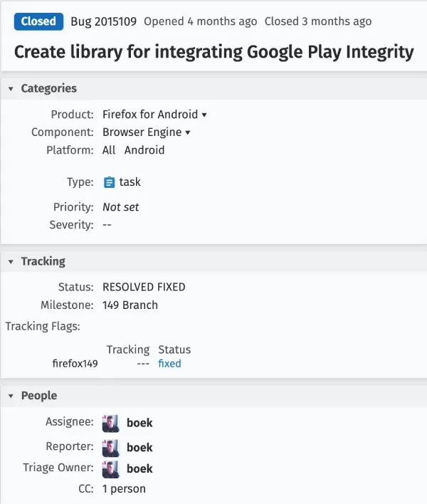Click the Tracking Flags: label
The image size is (427, 504).
coord(43,327)
